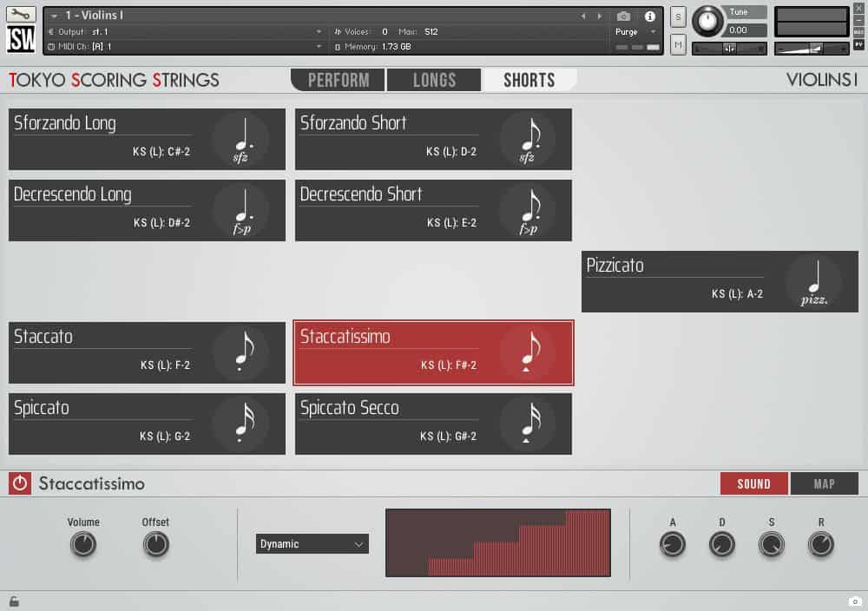This screenshot has height=611, width=868.
Task: Click the Spiccato sixteenth note icon
Action: tap(241, 424)
